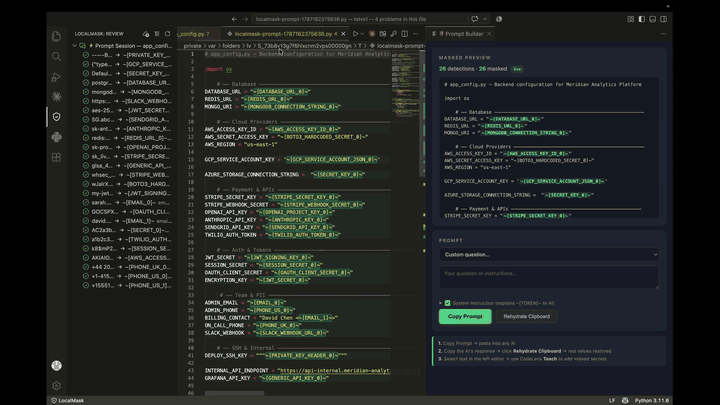Switch to the _config.py editor tab
The height and width of the screenshot is (405, 720).
(x=194, y=34)
